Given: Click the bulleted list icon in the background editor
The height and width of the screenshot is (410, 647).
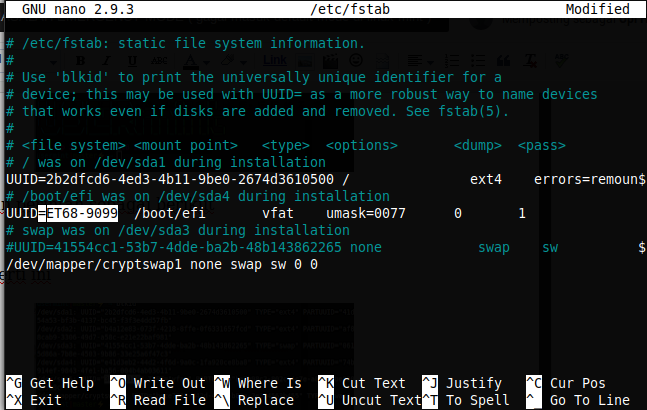Looking at the screenshot, I should [x=478, y=61].
